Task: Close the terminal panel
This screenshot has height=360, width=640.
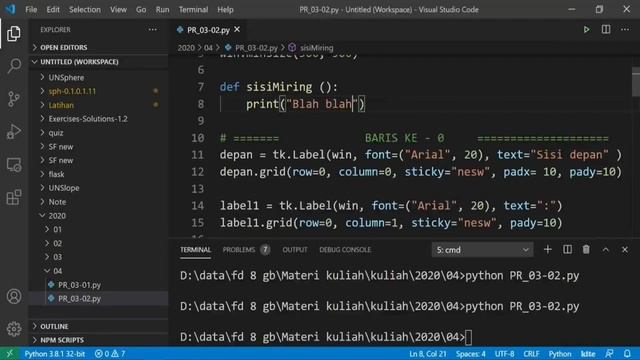Action: [x=625, y=249]
